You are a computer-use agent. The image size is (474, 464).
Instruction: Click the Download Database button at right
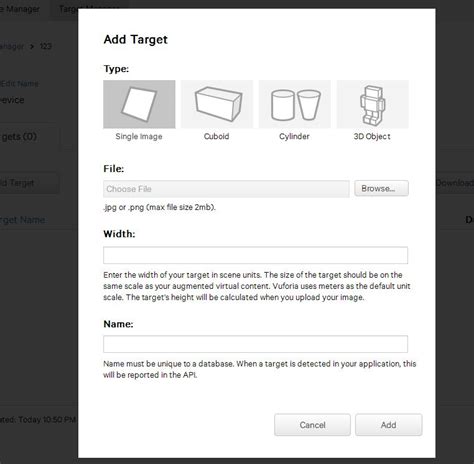455,183
